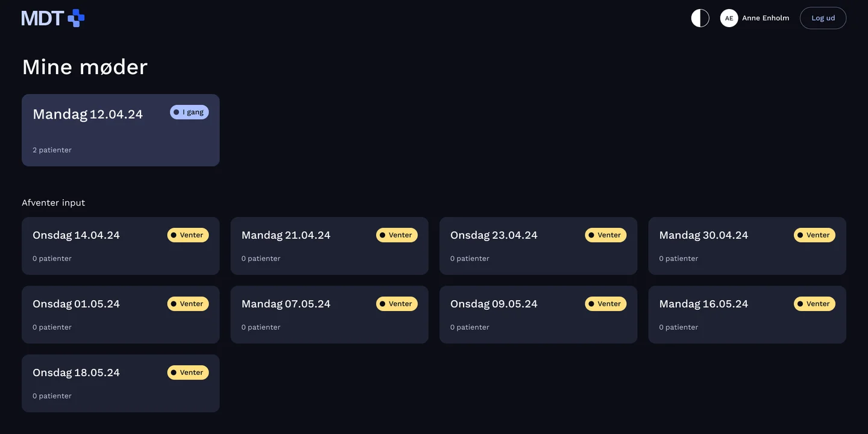Click Venter badge on Onsdag 09.05.24
Image resolution: width=868 pixels, height=434 pixels.
606,304
